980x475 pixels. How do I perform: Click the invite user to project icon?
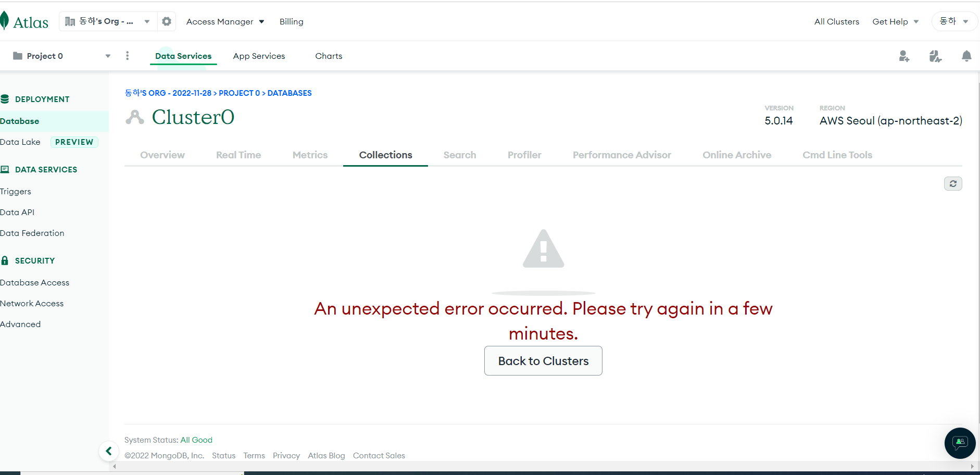click(904, 56)
